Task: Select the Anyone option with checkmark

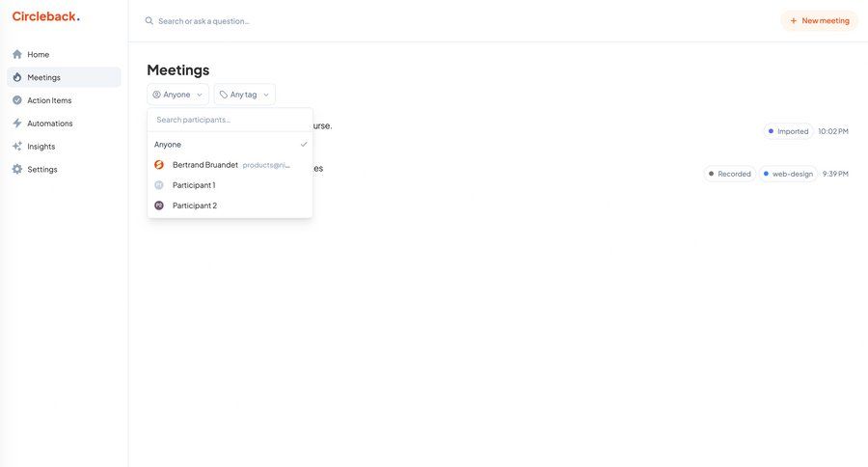Action: (230, 145)
